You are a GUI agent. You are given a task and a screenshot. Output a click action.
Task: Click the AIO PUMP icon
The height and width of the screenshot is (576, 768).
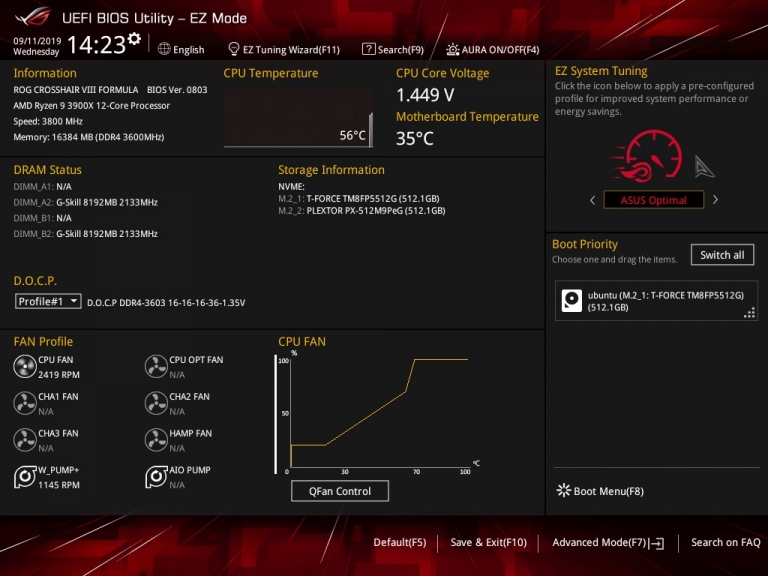click(156, 477)
